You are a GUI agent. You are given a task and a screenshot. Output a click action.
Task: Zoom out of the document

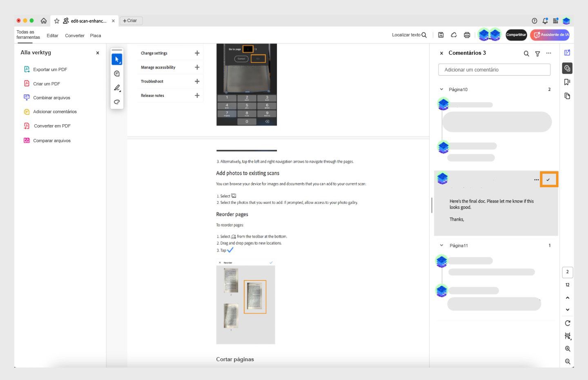[x=568, y=361]
